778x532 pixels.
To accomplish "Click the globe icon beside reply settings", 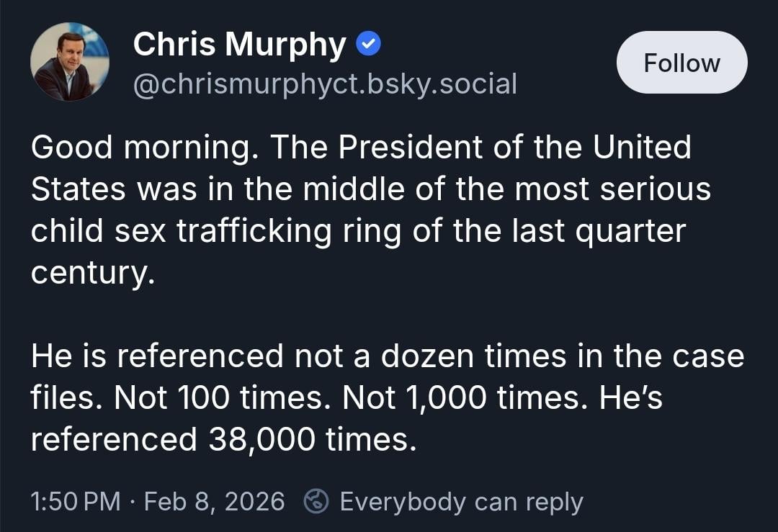I will pos(317,501).
